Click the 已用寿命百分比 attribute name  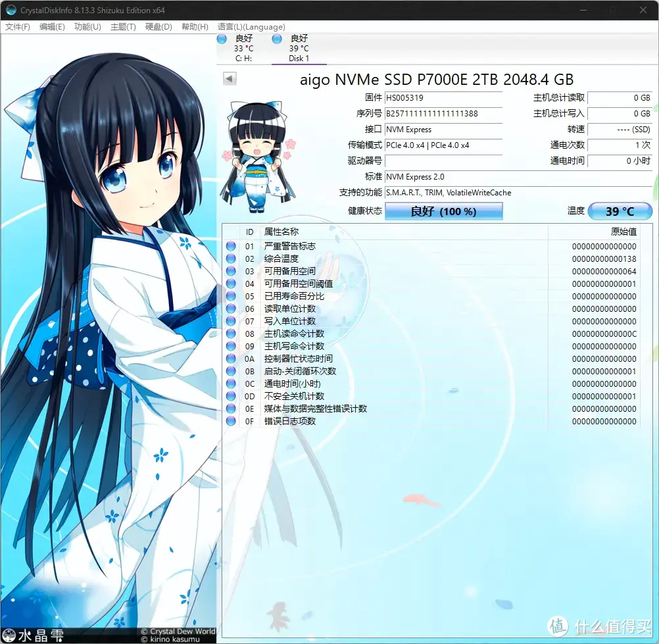click(x=294, y=296)
